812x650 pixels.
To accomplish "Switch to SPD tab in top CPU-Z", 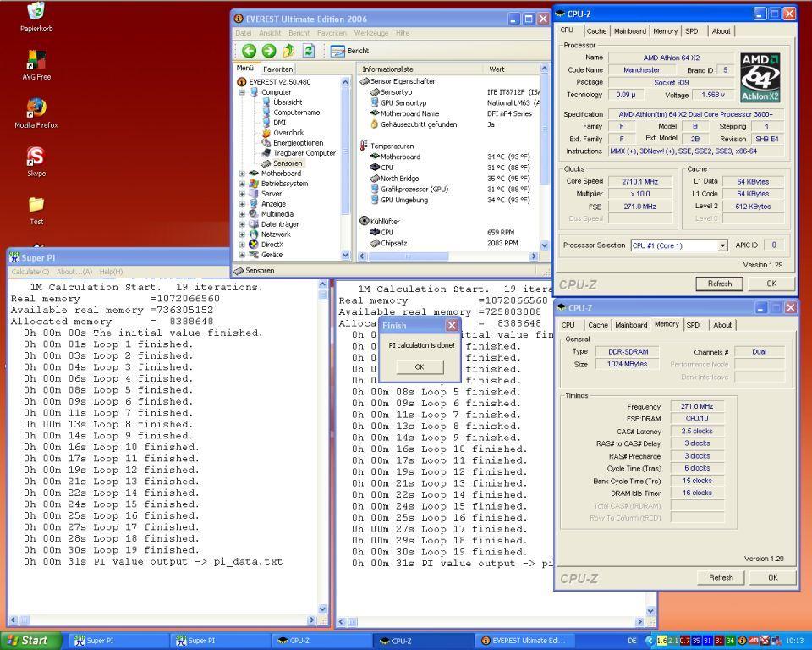I will (x=692, y=31).
